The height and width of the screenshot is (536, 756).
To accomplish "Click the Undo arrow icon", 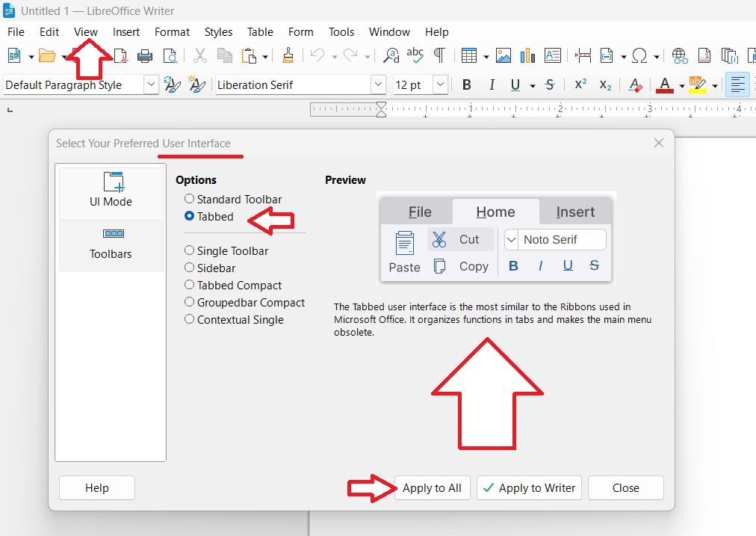I will click(317, 55).
